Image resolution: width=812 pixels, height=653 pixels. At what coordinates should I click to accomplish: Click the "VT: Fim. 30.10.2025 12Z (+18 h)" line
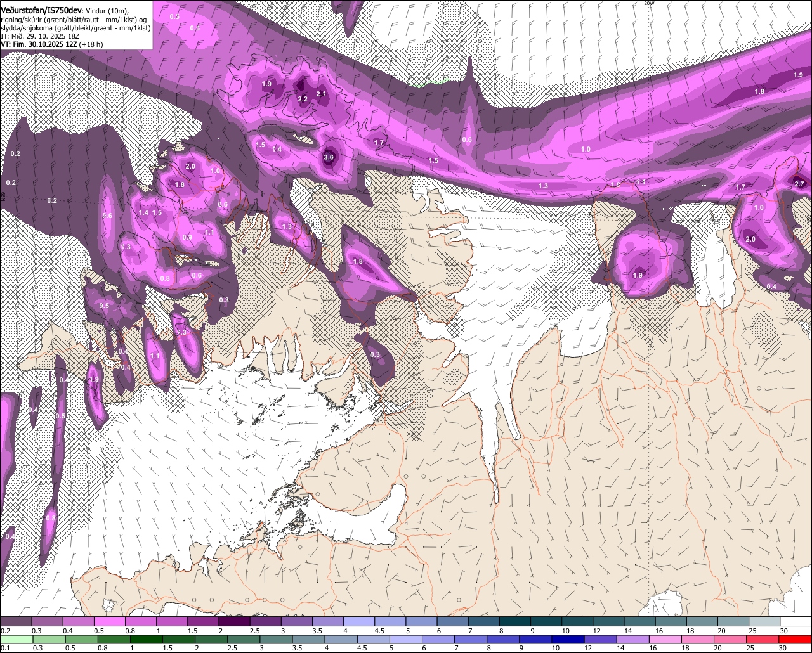pos(52,44)
